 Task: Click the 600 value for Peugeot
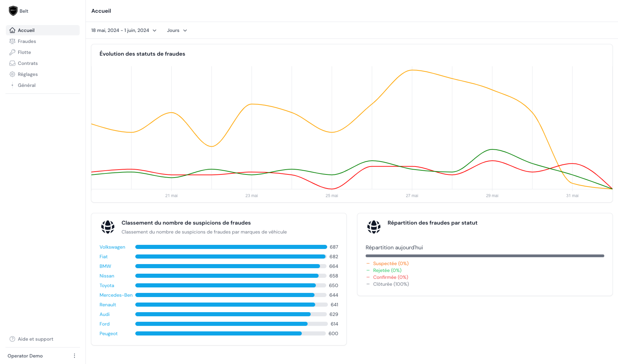333,334
